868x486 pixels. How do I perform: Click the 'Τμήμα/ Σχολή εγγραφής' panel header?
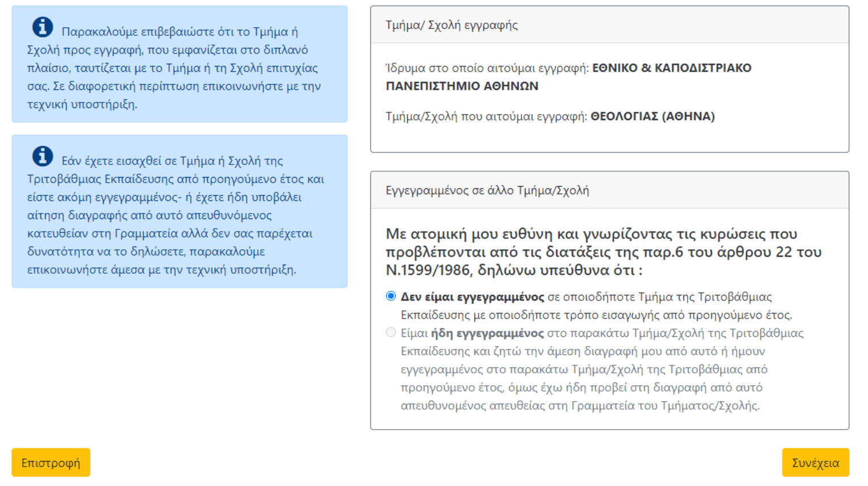[x=609, y=25]
